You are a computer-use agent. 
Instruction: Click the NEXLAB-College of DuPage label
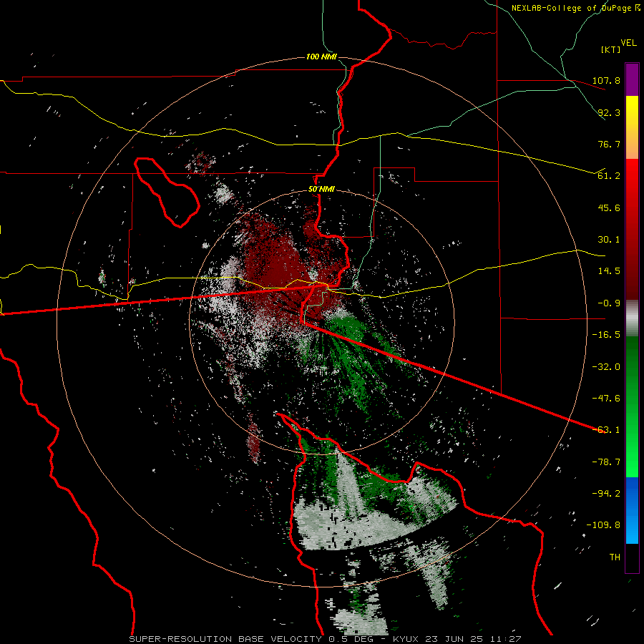[x=571, y=8]
